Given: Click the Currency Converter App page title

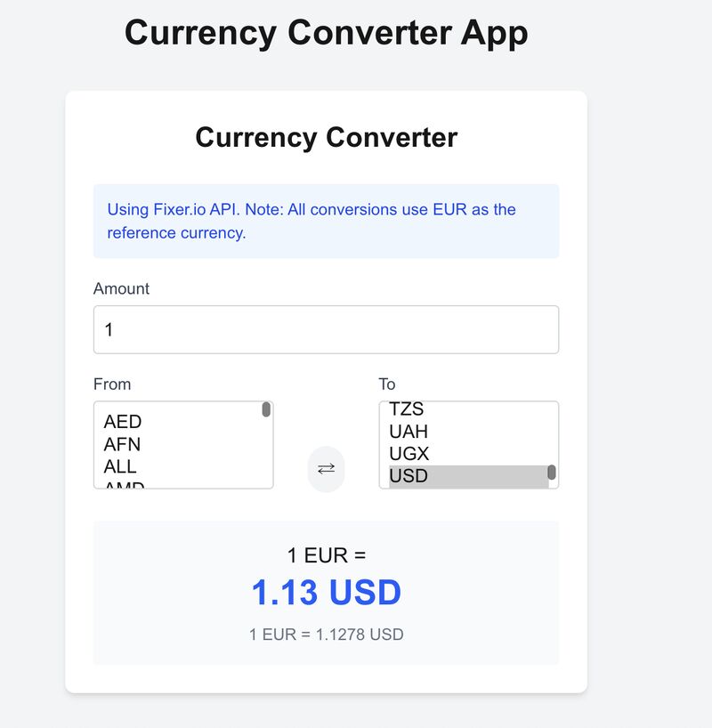Looking at the screenshot, I should coord(328,33).
